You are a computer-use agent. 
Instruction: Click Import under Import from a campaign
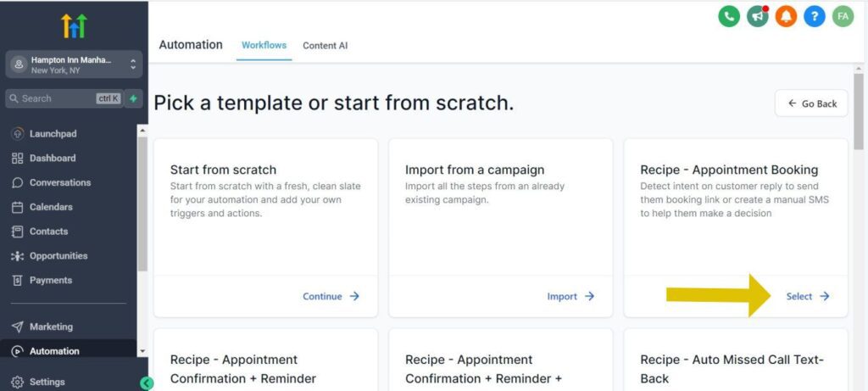[x=570, y=296]
